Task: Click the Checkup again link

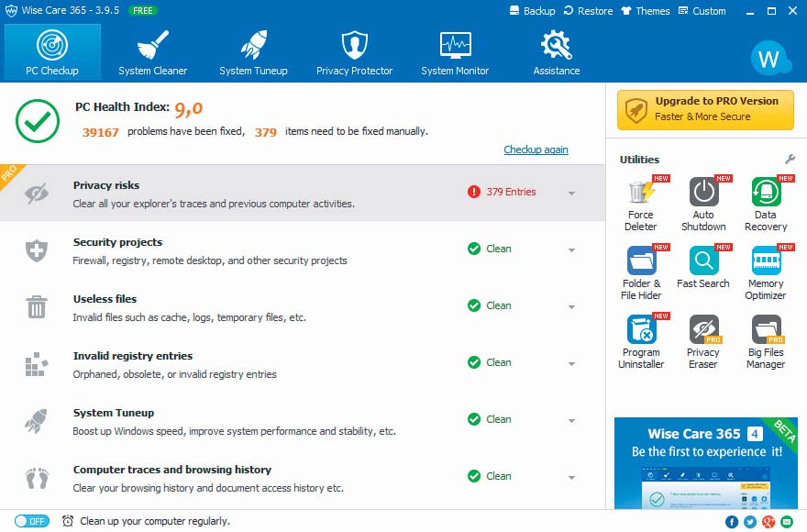Action: 536,150
